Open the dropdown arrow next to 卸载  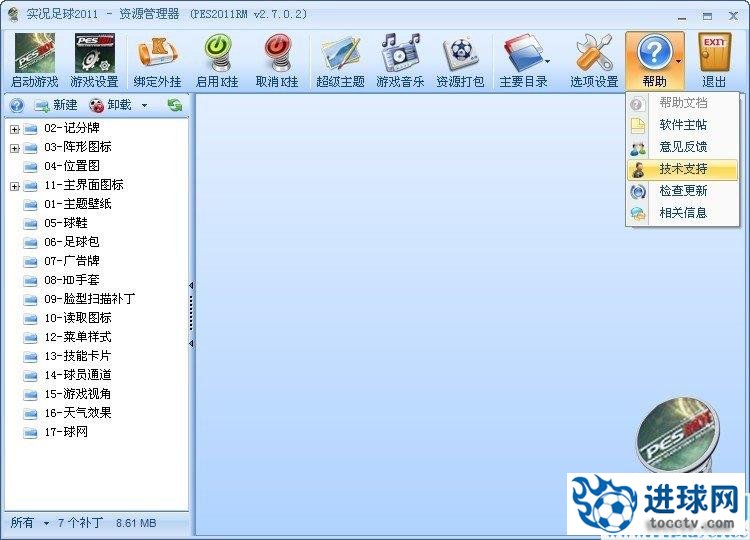pyautogui.click(x=144, y=106)
